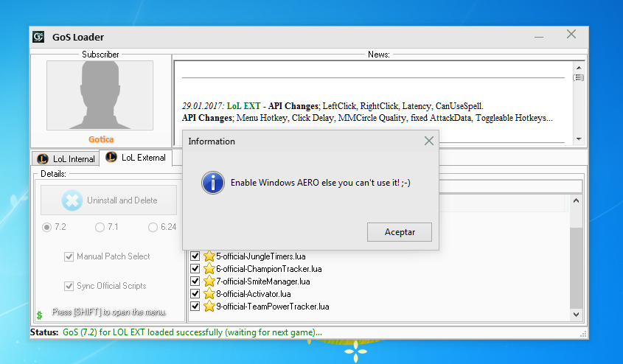Select the 9-official-TeamPowerTracker.lua file name

pyautogui.click(x=273, y=307)
